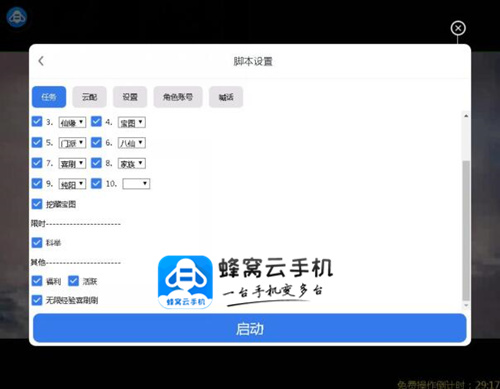This screenshot has height=389, width=500.
Task: Uncheck the checkbox for task 9
Action: [37, 183]
